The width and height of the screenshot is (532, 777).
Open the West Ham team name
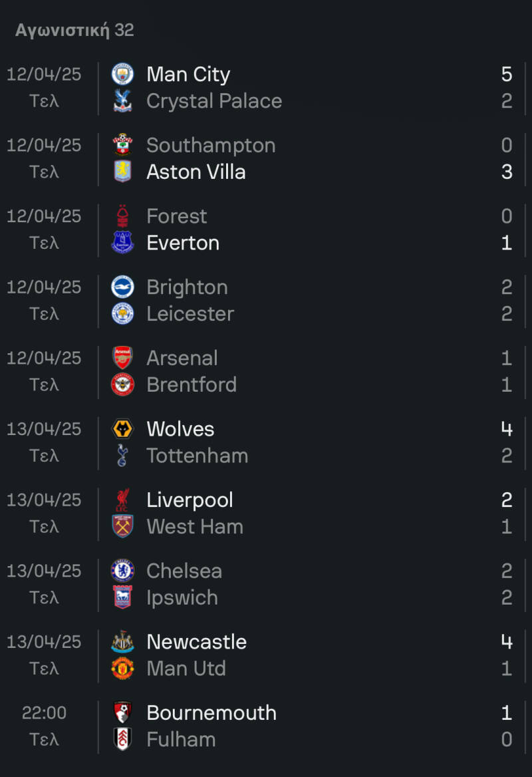pos(195,527)
